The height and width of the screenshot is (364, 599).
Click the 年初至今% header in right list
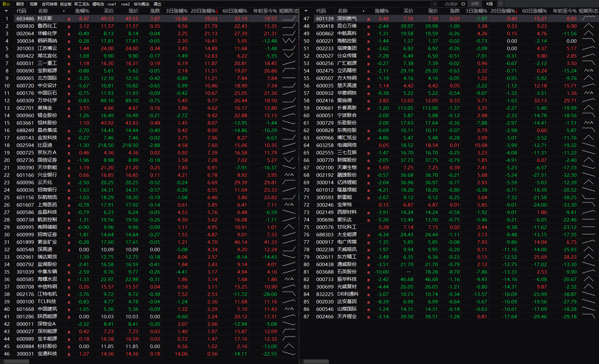pyautogui.click(x=564, y=11)
